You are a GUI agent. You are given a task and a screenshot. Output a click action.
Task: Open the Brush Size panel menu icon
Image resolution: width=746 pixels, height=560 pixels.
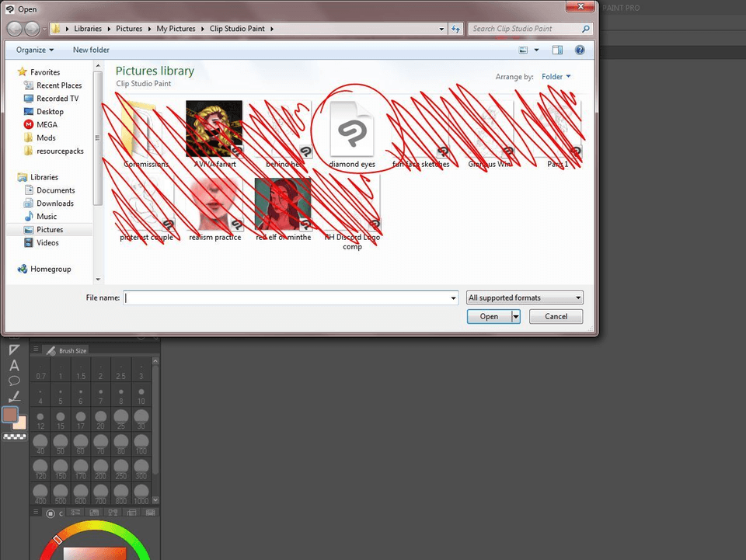click(36, 350)
